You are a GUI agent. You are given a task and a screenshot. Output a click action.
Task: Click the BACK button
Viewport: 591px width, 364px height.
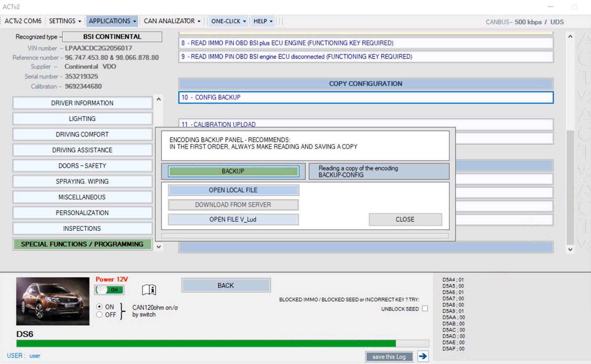coord(226,285)
